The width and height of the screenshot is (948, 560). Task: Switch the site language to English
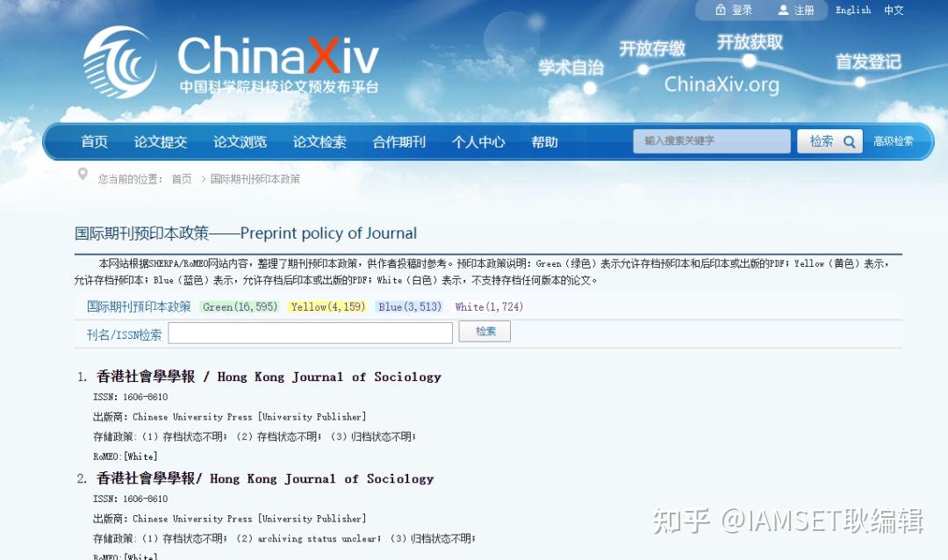(852, 10)
